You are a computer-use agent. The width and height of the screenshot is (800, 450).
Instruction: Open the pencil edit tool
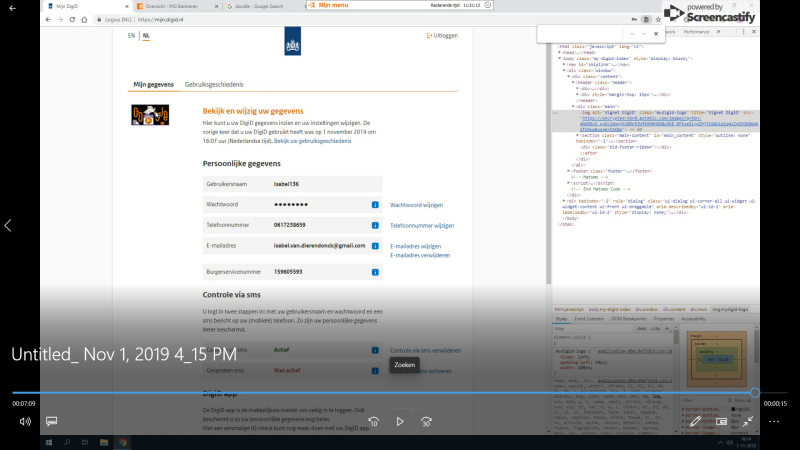coord(695,421)
